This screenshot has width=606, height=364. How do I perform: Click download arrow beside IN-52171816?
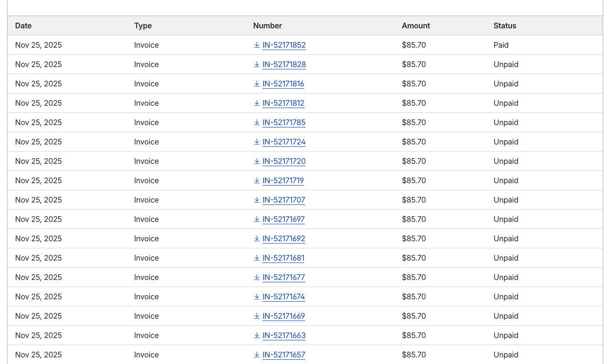[x=257, y=84]
